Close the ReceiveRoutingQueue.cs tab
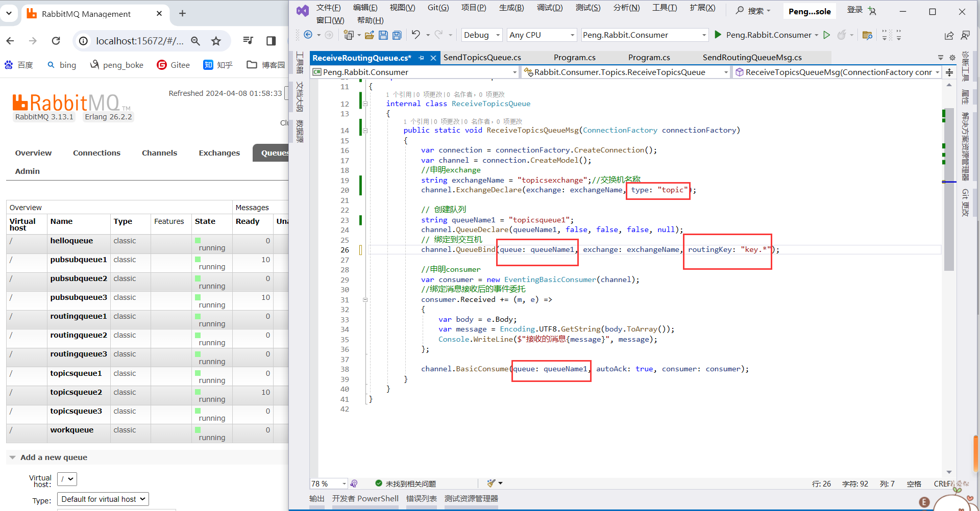 click(433, 58)
